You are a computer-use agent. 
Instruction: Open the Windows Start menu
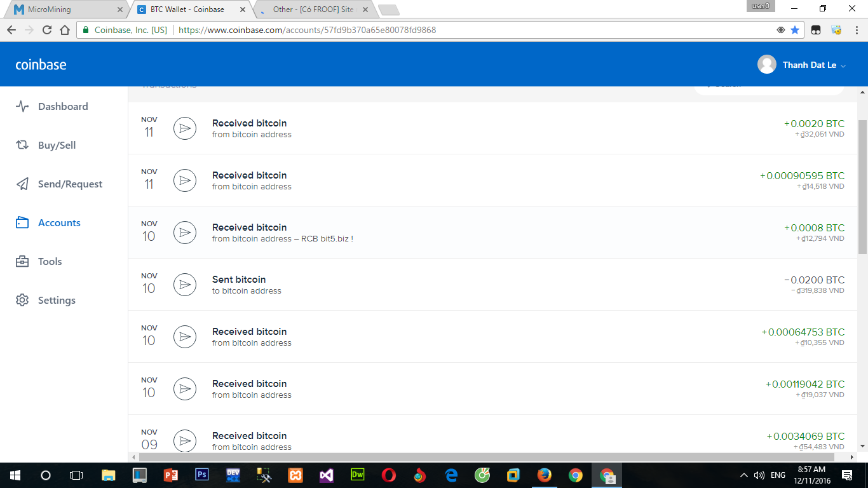pos(15,475)
